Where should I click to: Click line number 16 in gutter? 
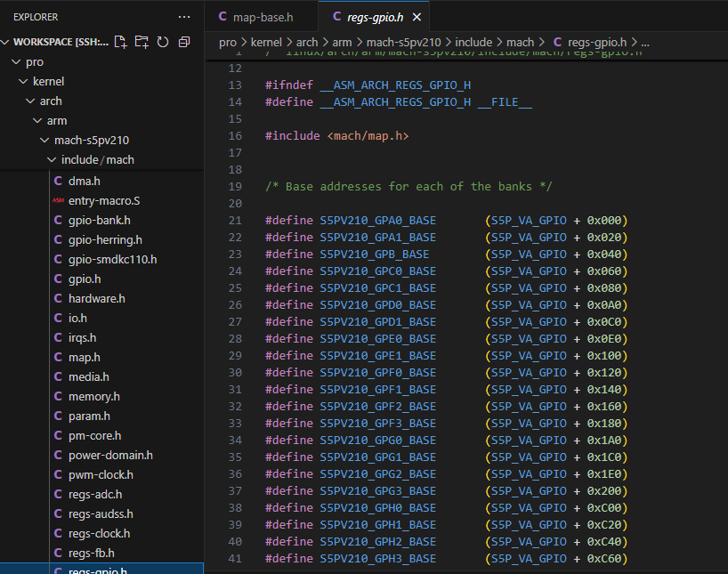tap(235, 135)
